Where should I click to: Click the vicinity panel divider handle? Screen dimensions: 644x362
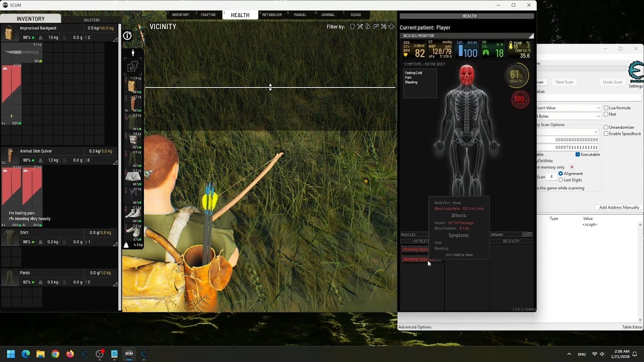point(270,87)
